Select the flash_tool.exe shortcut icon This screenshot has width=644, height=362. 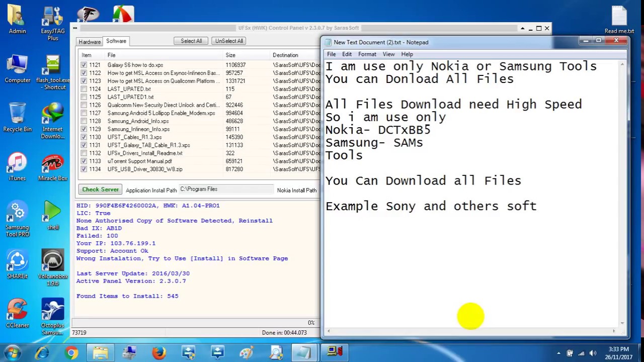coord(53,73)
